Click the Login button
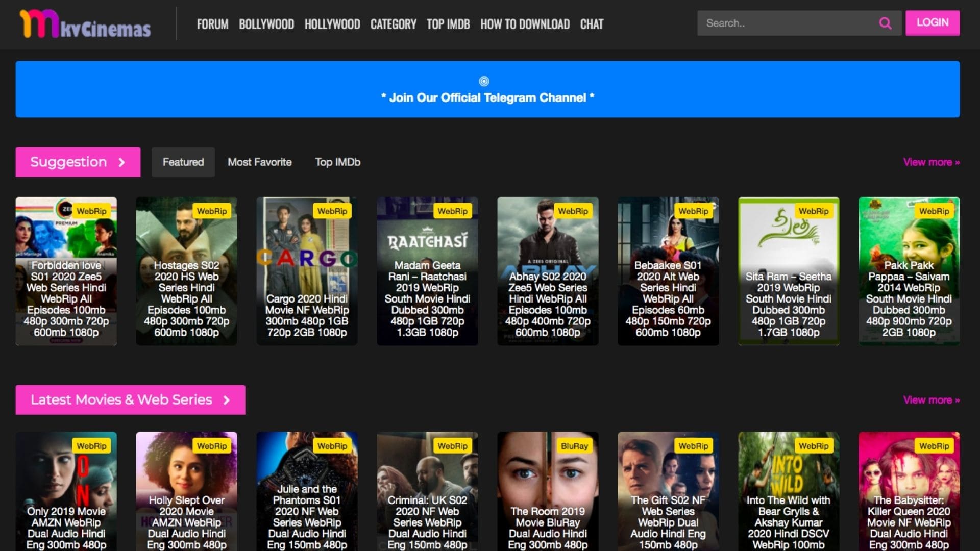This screenshot has width=980, height=551. 933,23
